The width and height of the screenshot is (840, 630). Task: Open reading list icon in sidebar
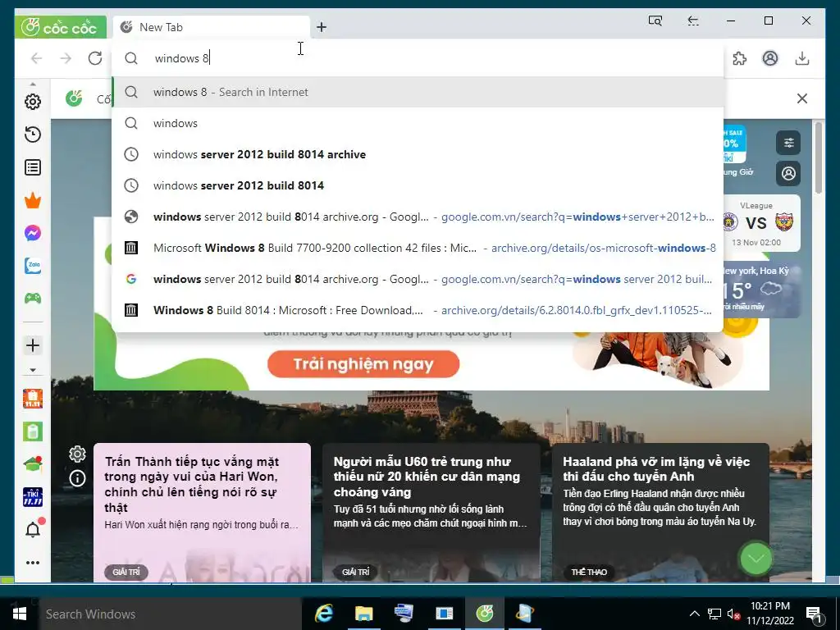coord(33,167)
